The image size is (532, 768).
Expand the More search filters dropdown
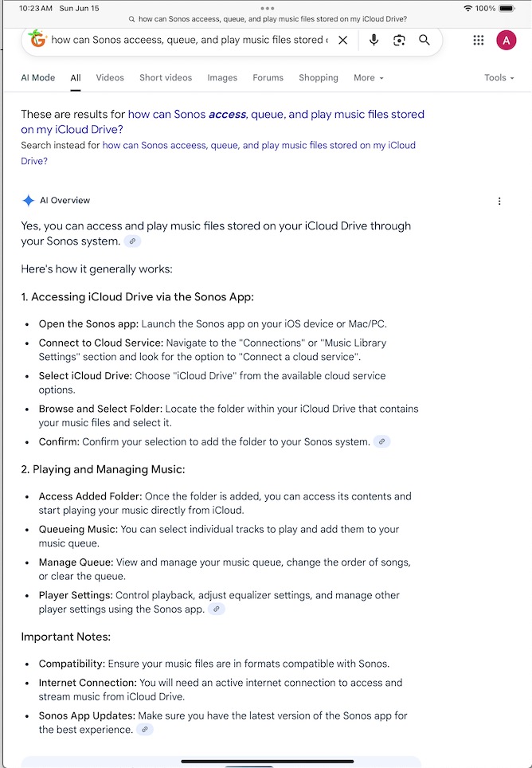(368, 78)
